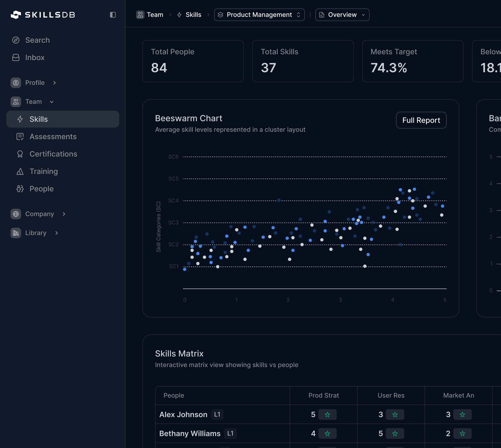Viewport: 501px width, 448px height.
Task: Collapse the sidebar with the panel icon
Action: [113, 15]
